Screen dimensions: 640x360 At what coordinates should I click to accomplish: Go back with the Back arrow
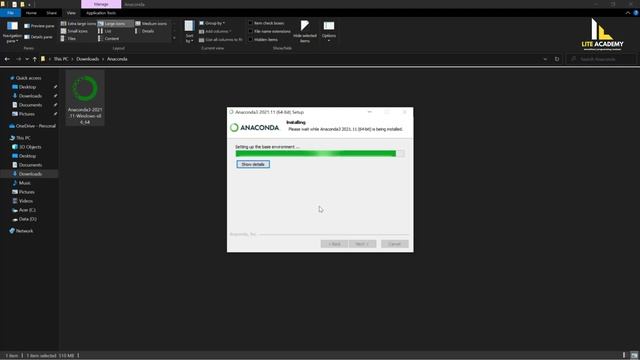(7, 59)
